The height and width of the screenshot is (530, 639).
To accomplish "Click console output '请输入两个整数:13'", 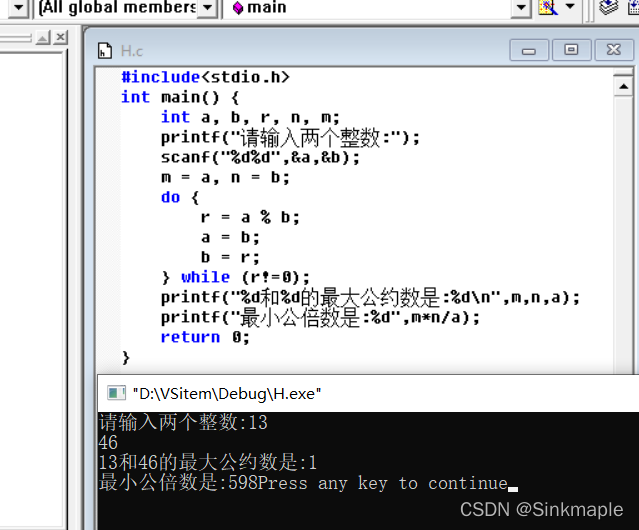I will point(183,422).
